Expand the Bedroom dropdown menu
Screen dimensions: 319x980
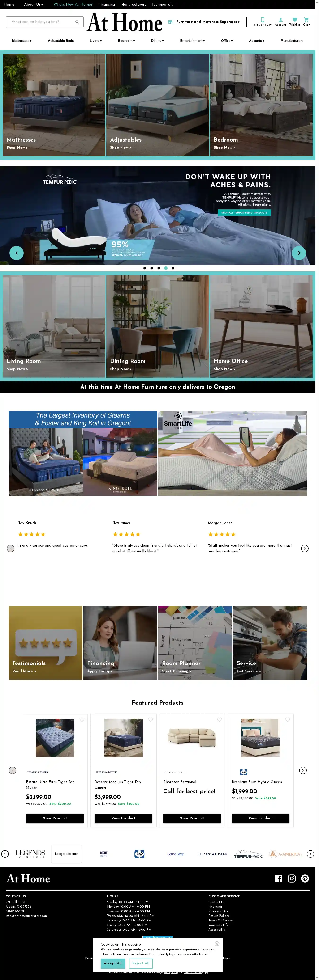126,41
